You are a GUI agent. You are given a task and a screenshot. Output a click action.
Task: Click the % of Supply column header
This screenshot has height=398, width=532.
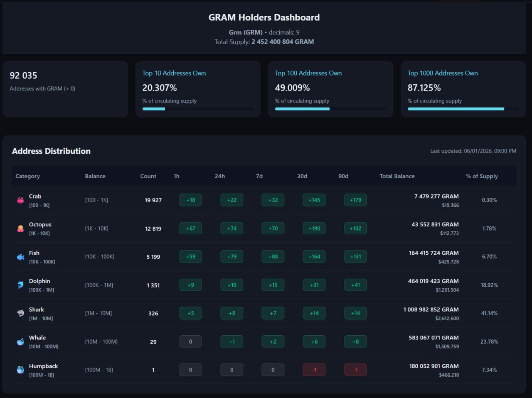pos(482,176)
